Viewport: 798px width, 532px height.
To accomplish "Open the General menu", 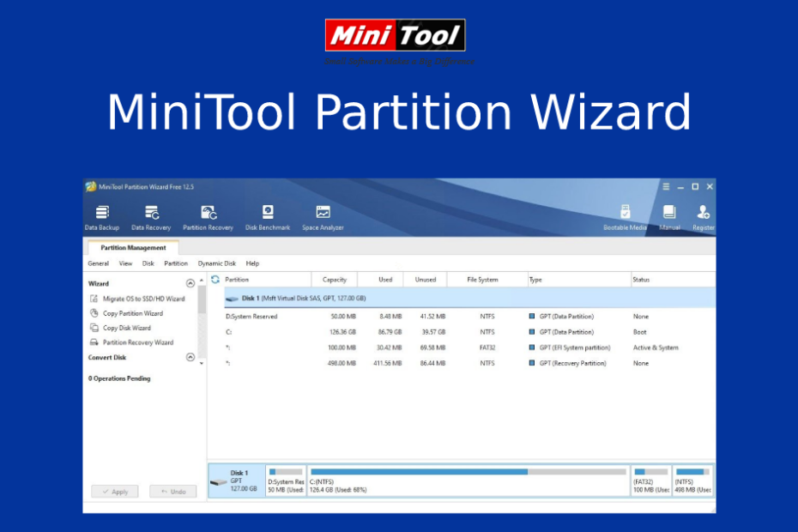I will 98,263.
